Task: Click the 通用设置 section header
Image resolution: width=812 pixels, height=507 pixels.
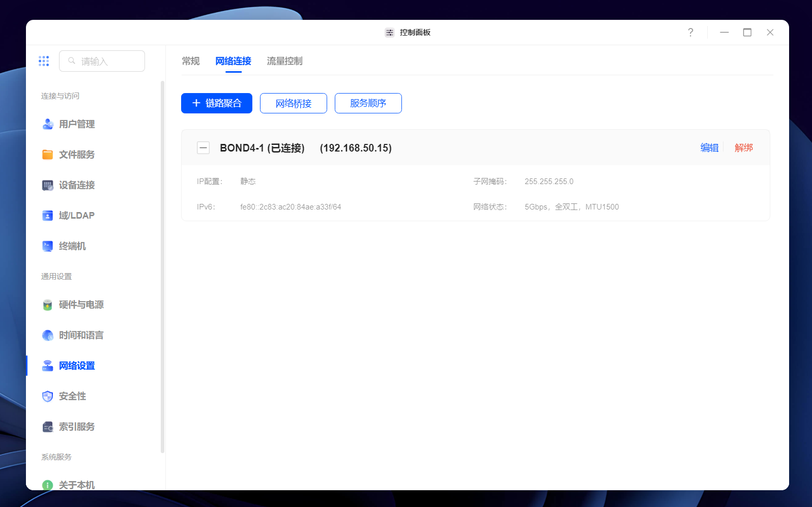Action: [x=56, y=277]
